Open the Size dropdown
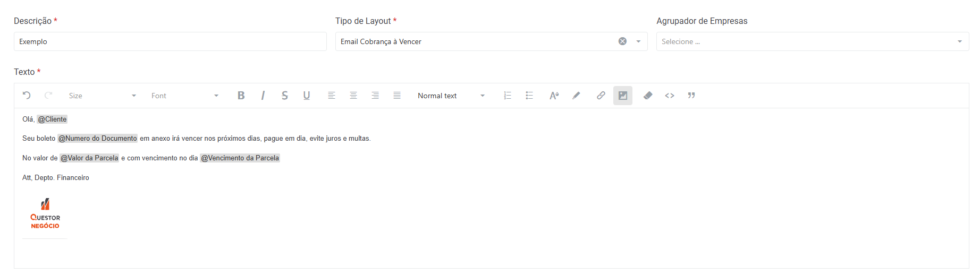980x274 pixels. [x=103, y=96]
